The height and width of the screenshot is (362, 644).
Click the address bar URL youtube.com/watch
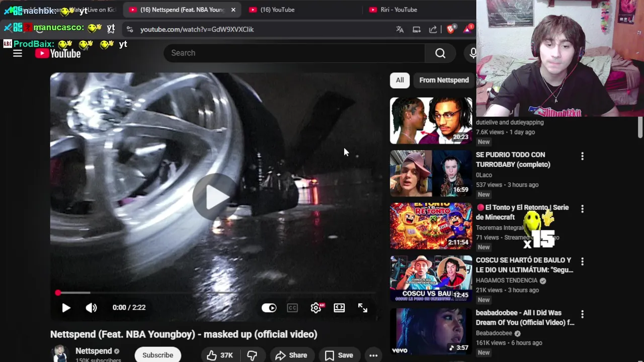click(x=197, y=30)
